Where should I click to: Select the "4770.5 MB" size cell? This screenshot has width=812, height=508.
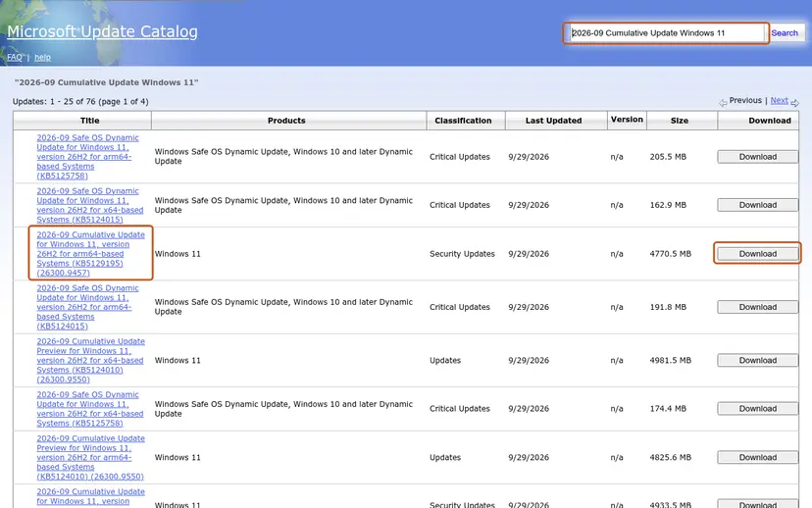point(671,254)
